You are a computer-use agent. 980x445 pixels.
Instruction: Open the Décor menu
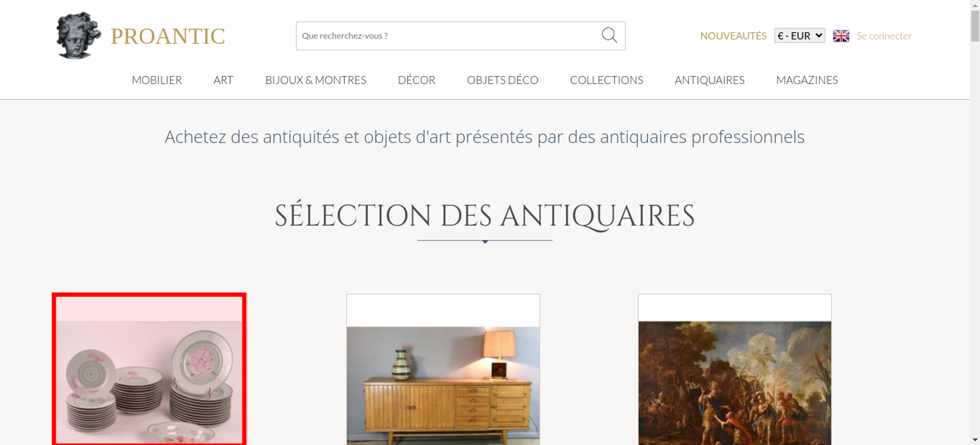coord(416,80)
